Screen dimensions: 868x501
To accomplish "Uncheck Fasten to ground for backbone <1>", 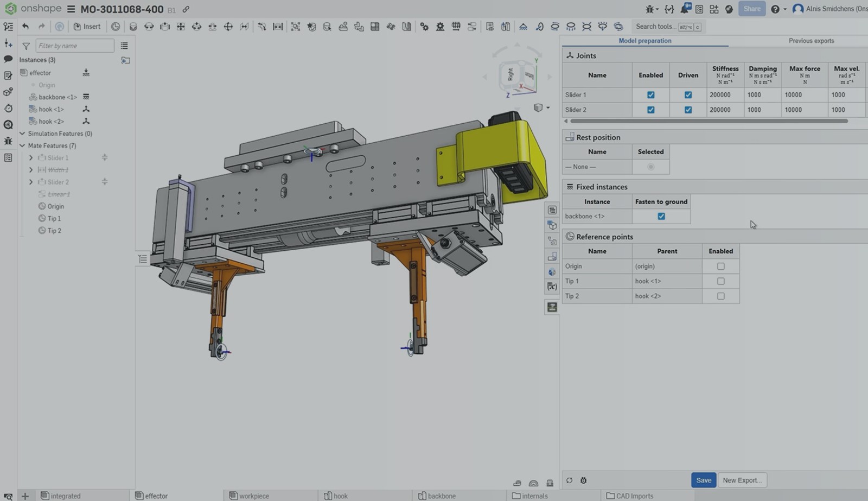I will [x=661, y=216].
